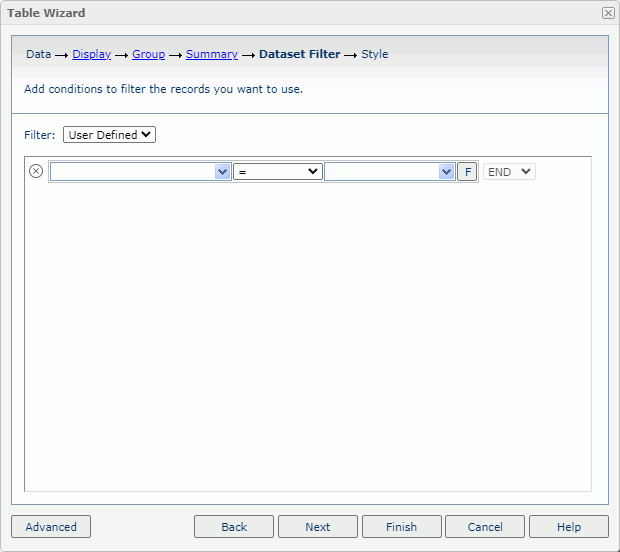Click the Table Wizard title text

point(46,13)
